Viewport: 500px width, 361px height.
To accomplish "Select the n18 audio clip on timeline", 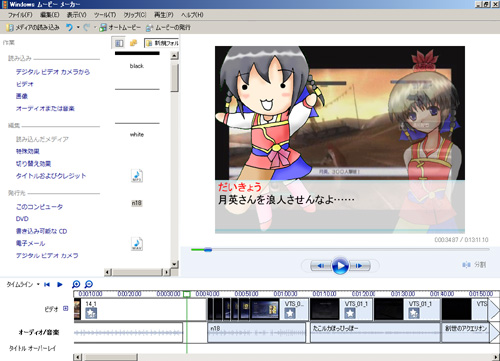I will [x=256, y=332].
